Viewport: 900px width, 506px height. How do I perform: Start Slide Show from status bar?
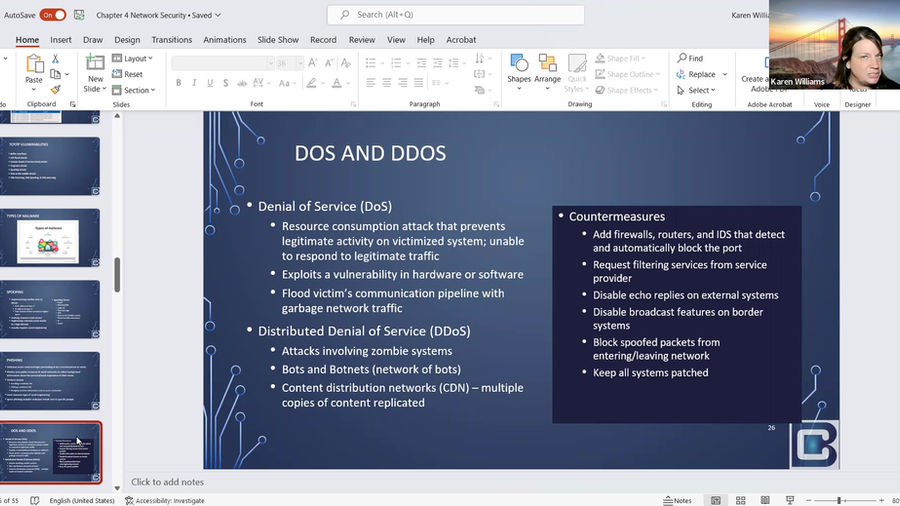[x=790, y=500]
